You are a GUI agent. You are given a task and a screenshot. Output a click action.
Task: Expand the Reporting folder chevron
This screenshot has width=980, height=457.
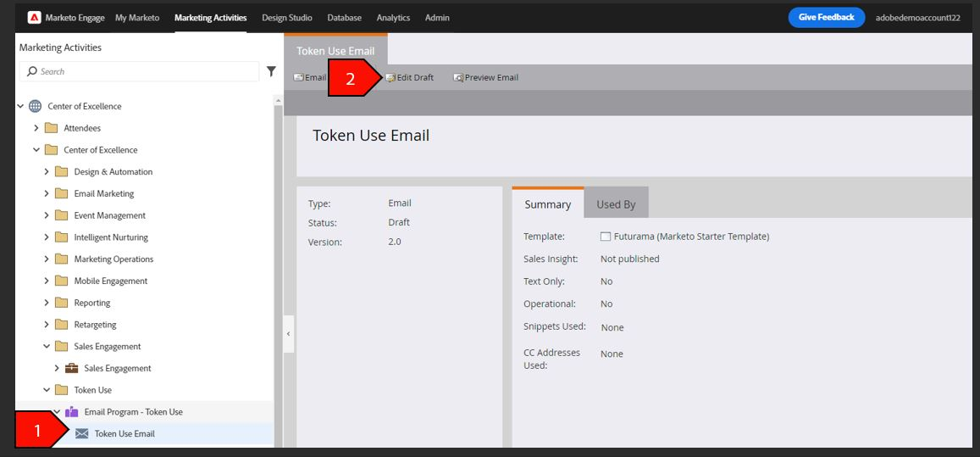47,303
